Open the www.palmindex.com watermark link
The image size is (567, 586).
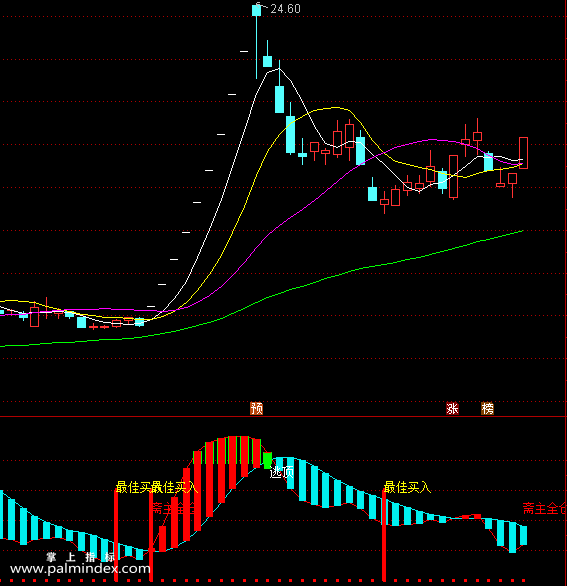(80, 569)
